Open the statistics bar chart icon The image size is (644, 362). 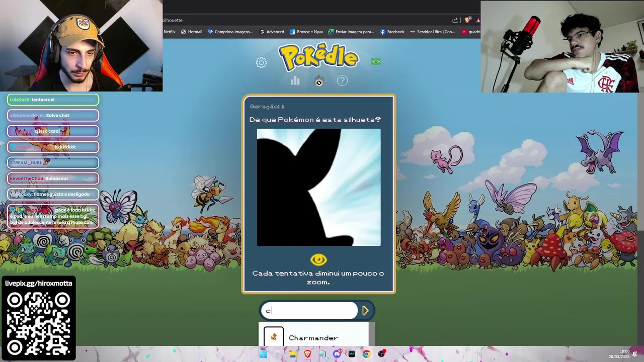(x=295, y=80)
